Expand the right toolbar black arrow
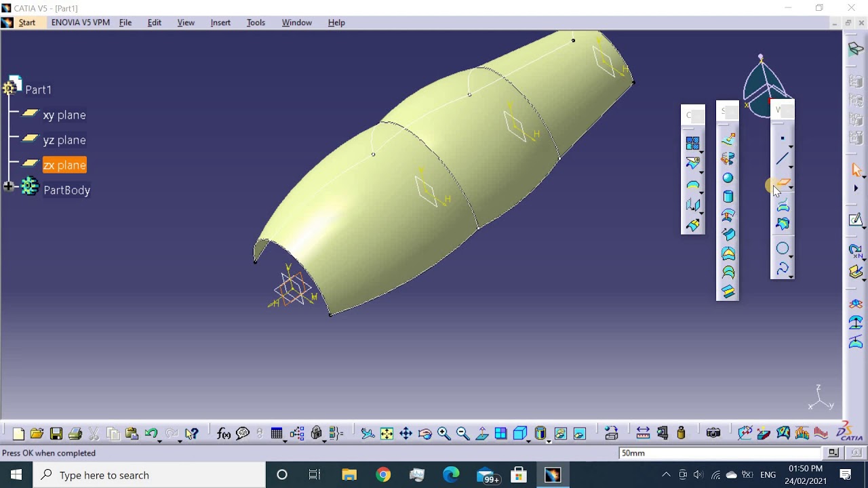The width and height of the screenshot is (868, 488). coord(856,188)
